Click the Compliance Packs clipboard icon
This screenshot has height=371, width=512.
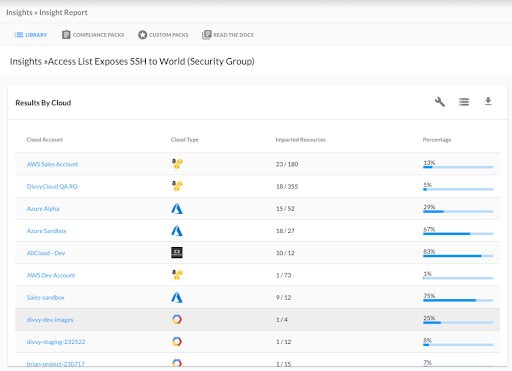pos(66,35)
